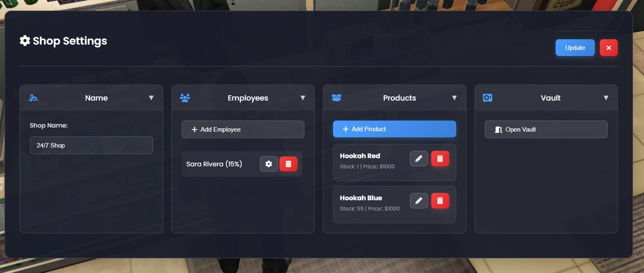
Task: Click the Add Product button
Action: tap(394, 129)
